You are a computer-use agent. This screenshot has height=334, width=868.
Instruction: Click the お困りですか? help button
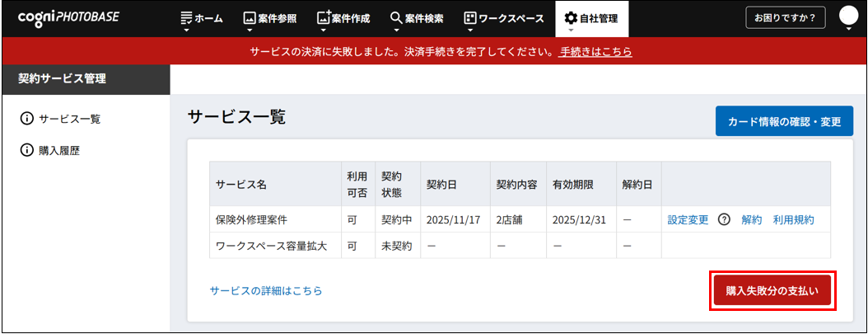pos(785,17)
